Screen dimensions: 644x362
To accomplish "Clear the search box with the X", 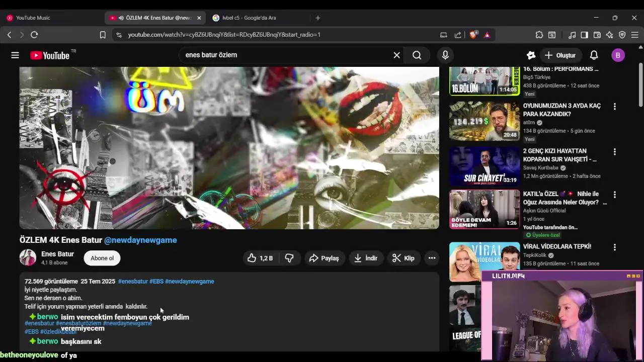I will pyautogui.click(x=396, y=55).
